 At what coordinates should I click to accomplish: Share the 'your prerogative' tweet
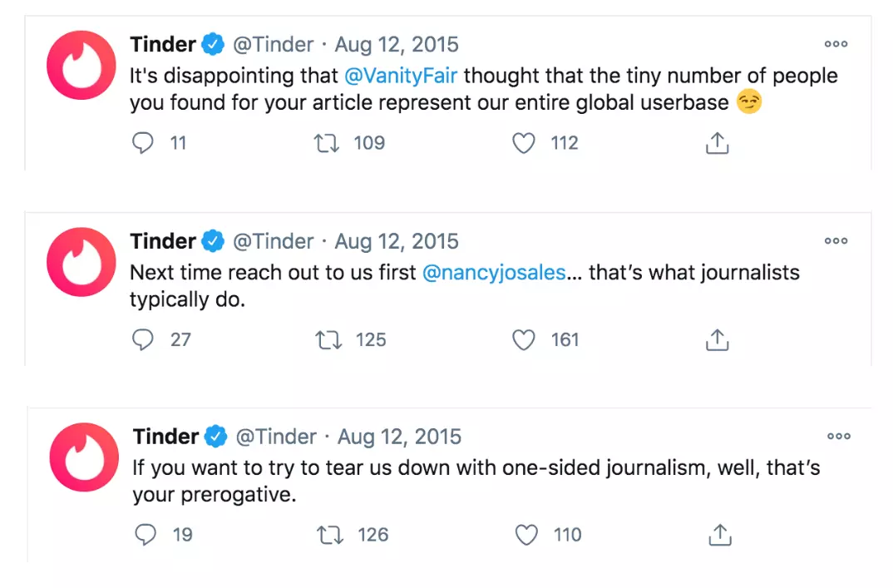pyautogui.click(x=720, y=535)
